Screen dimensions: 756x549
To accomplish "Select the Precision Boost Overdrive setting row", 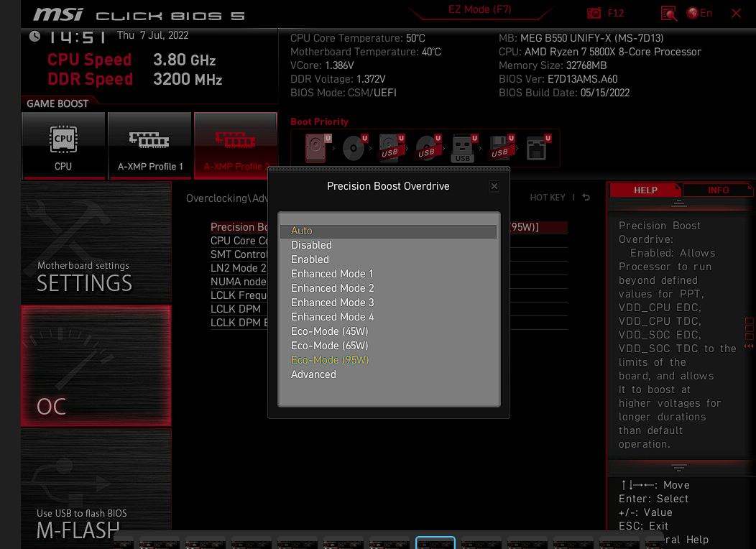I will [x=389, y=227].
